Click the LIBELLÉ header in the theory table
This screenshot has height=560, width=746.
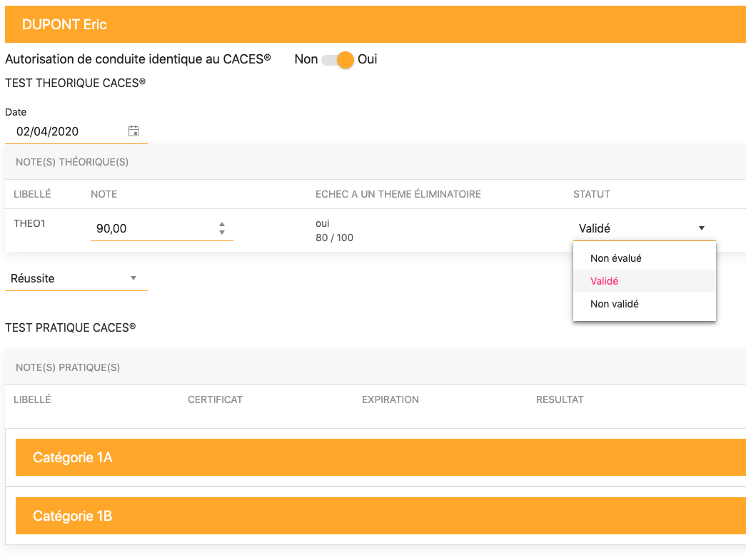[x=32, y=195]
